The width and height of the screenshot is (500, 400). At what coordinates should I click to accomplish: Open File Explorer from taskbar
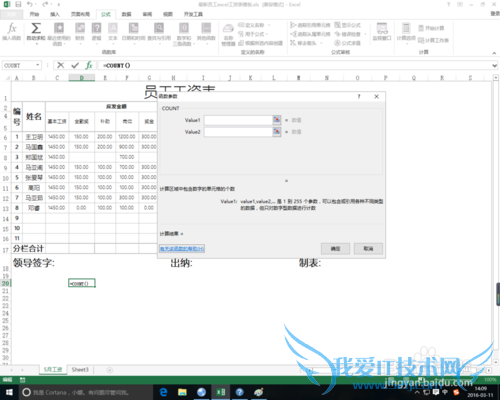(182, 392)
